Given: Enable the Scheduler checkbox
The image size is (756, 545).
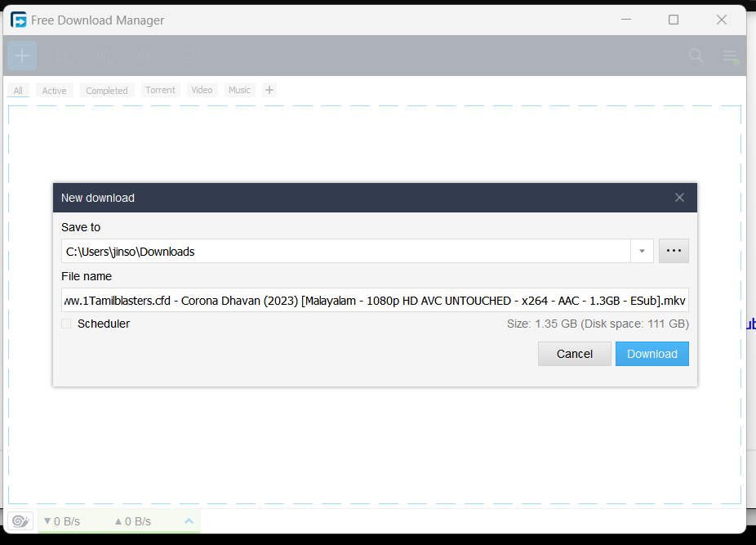Looking at the screenshot, I should 66,324.
